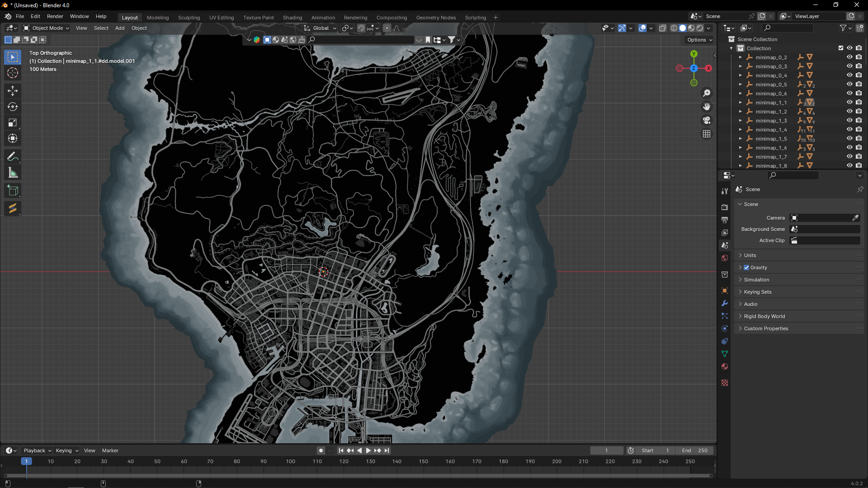This screenshot has height=488, width=868.
Task: Open the Tool properties tab
Action: click(x=725, y=191)
